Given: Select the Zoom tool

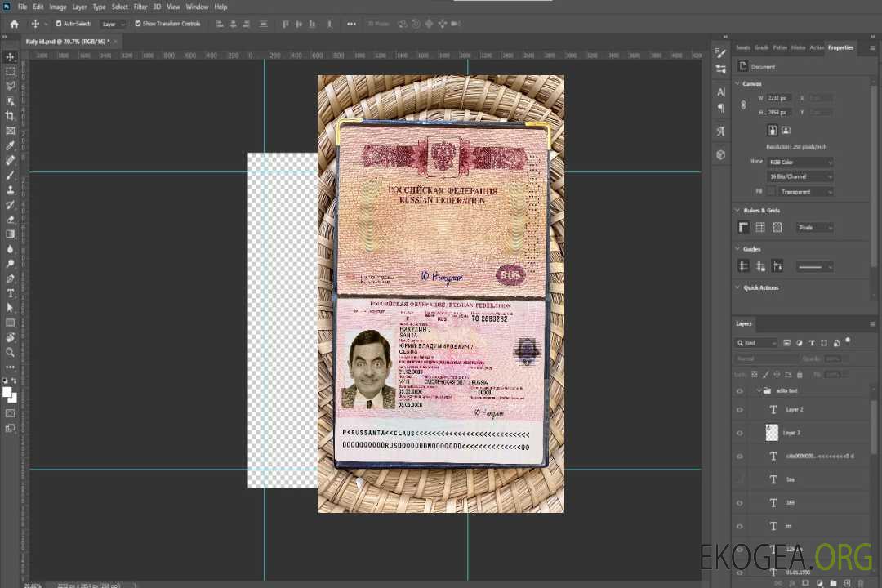Looking at the screenshot, I should (10, 352).
